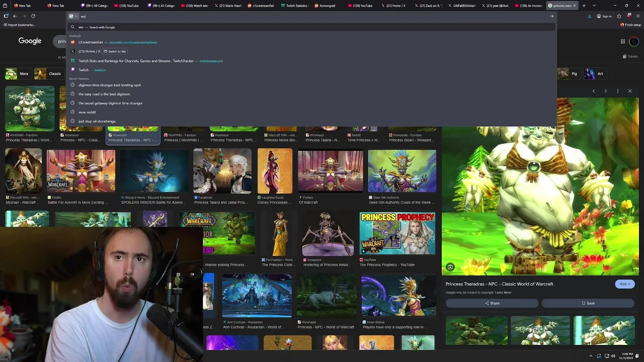Open r/LivestreamFail shortcut suggestion

312,42
